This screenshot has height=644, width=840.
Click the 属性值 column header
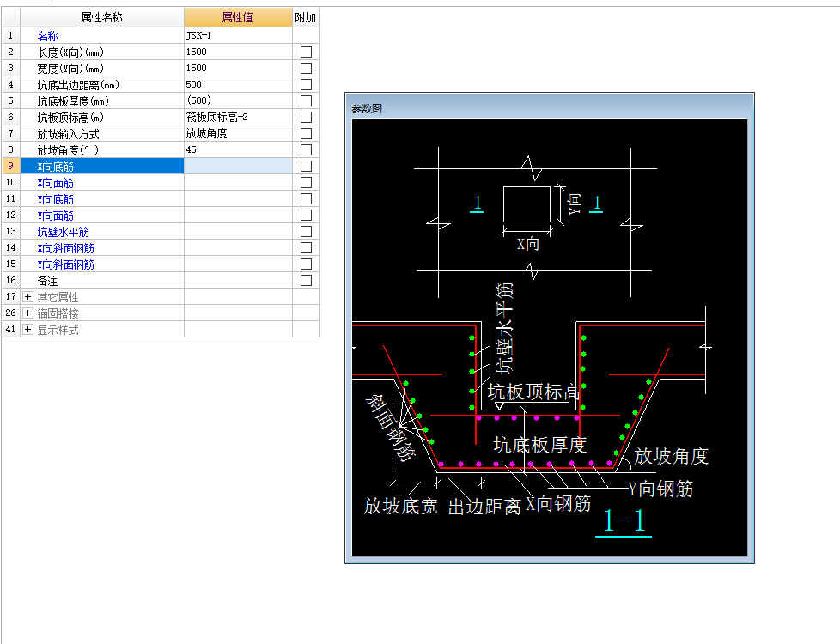pos(238,17)
